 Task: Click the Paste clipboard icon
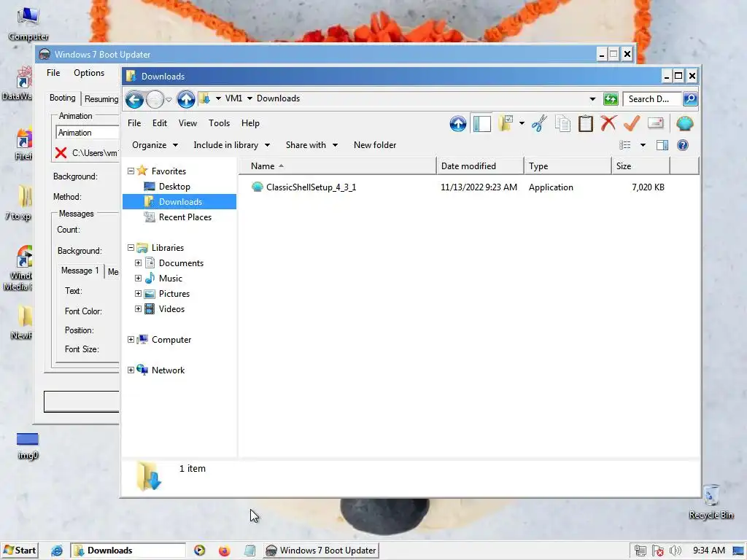[586, 123]
